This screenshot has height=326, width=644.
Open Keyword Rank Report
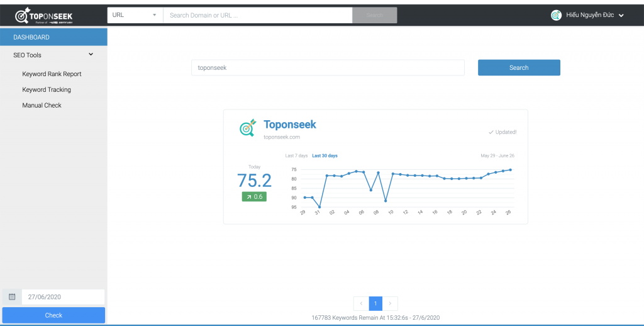pos(52,74)
